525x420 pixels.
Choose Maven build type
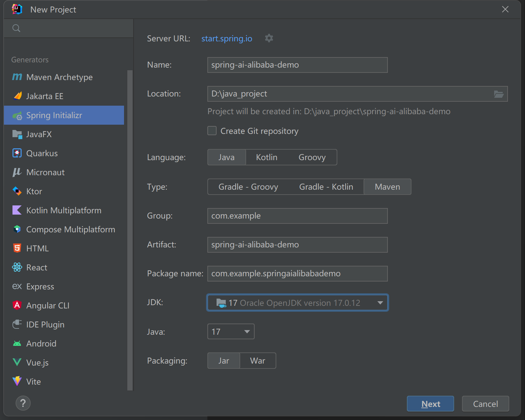(388, 187)
